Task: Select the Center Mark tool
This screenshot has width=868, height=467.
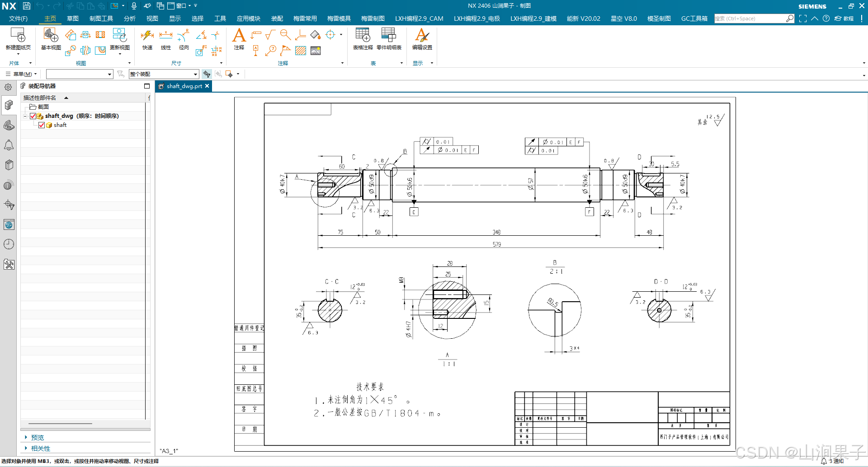Action: click(330, 35)
